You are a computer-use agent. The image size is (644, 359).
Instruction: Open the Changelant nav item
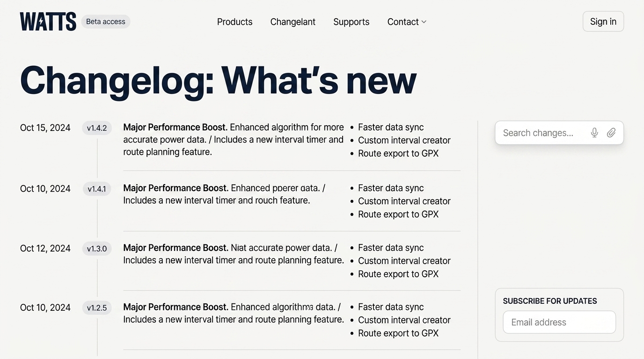point(293,22)
